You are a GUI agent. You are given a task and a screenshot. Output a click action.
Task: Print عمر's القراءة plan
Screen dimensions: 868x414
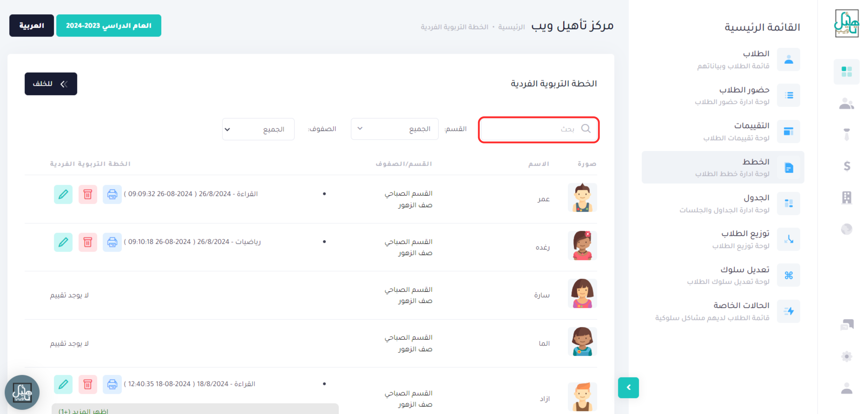tap(112, 194)
